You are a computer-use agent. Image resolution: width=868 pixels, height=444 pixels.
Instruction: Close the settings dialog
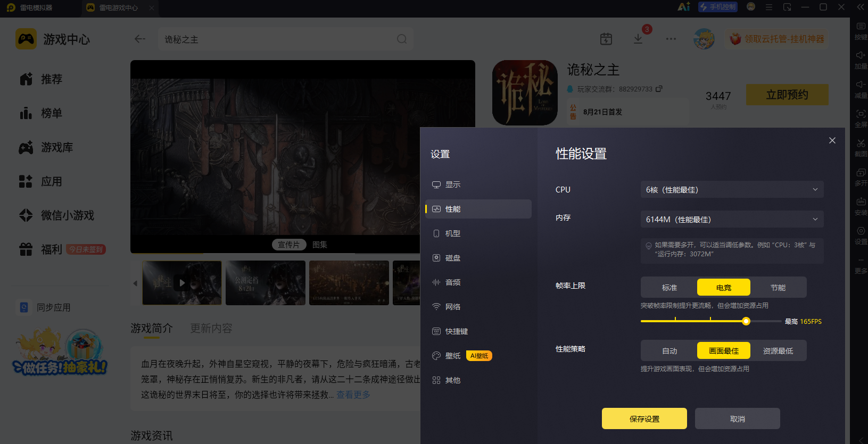tap(832, 140)
